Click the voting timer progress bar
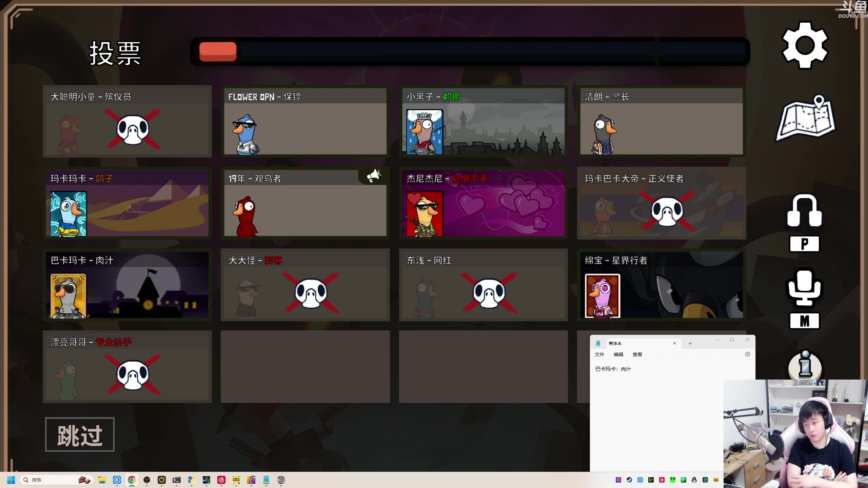The image size is (868, 488). point(470,52)
